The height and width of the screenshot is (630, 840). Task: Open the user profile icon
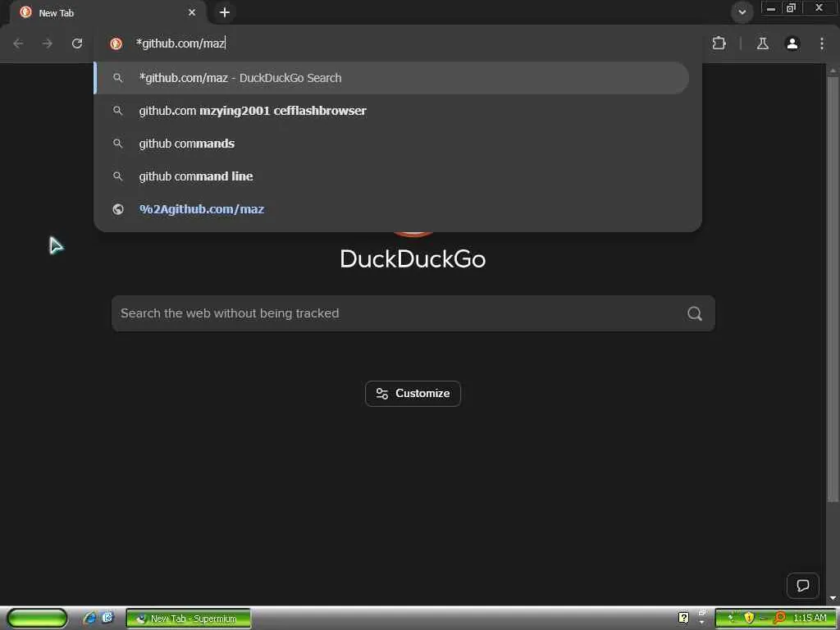(792, 43)
